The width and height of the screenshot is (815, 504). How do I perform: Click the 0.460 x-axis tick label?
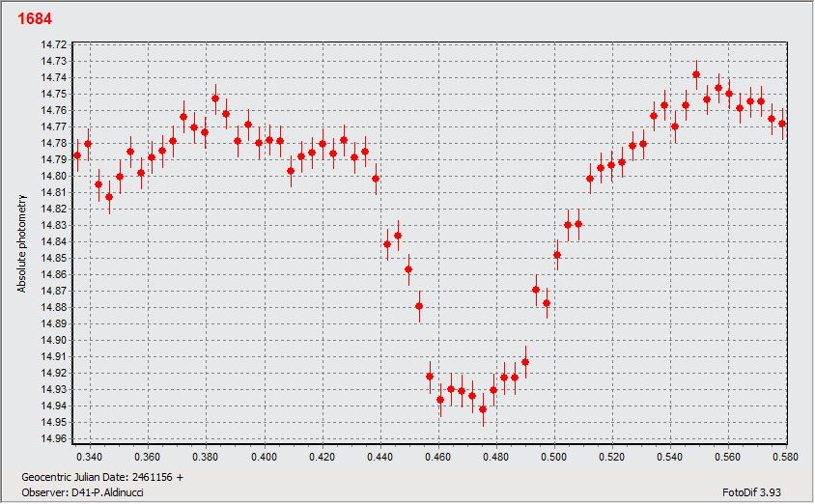click(x=437, y=456)
